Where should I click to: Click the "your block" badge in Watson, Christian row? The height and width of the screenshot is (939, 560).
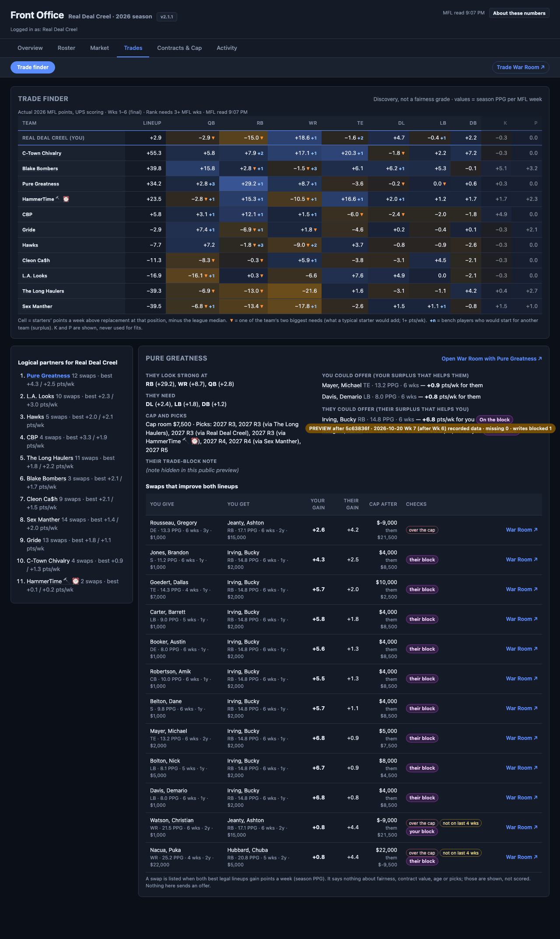pos(422,831)
